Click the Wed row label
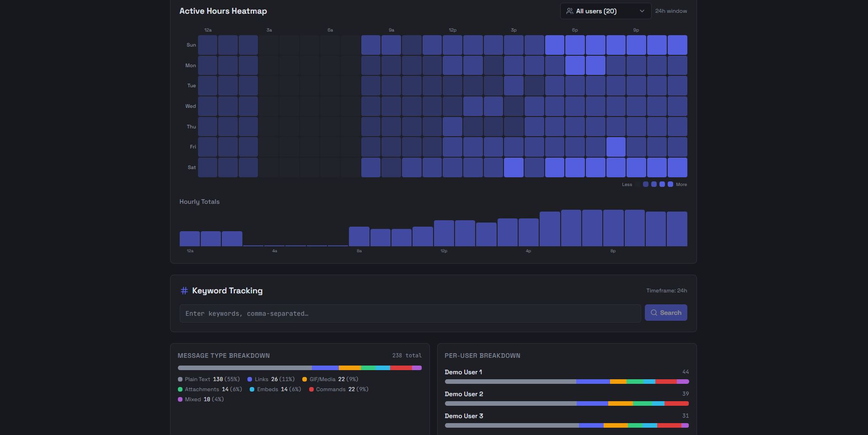This screenshot has height=435, width=868. coord(191,106)
